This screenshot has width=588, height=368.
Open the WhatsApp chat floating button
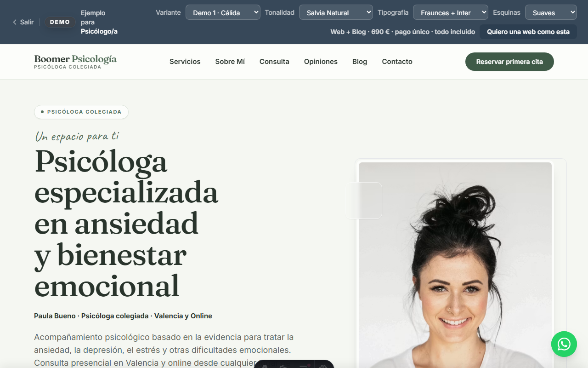click(x=564, y=344)
